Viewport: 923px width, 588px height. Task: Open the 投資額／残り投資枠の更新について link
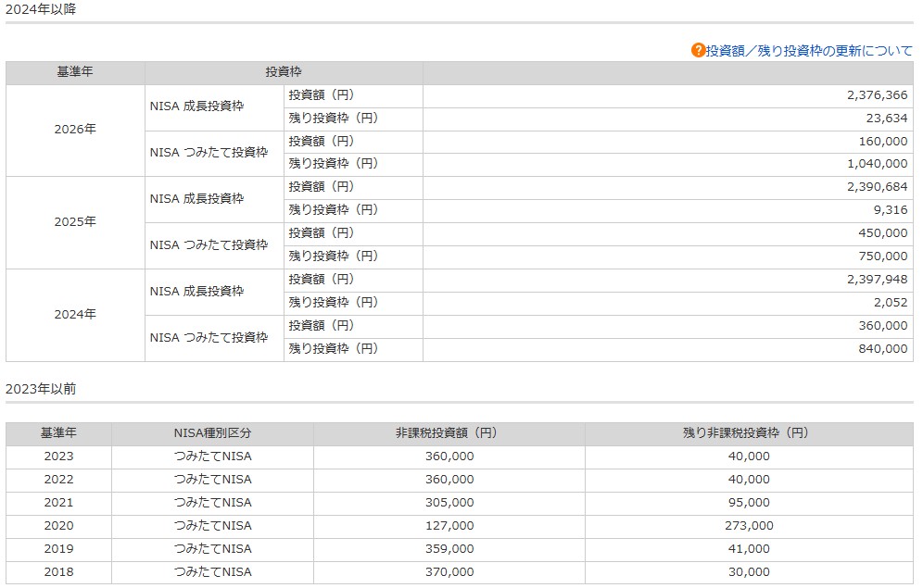[809, 51]
